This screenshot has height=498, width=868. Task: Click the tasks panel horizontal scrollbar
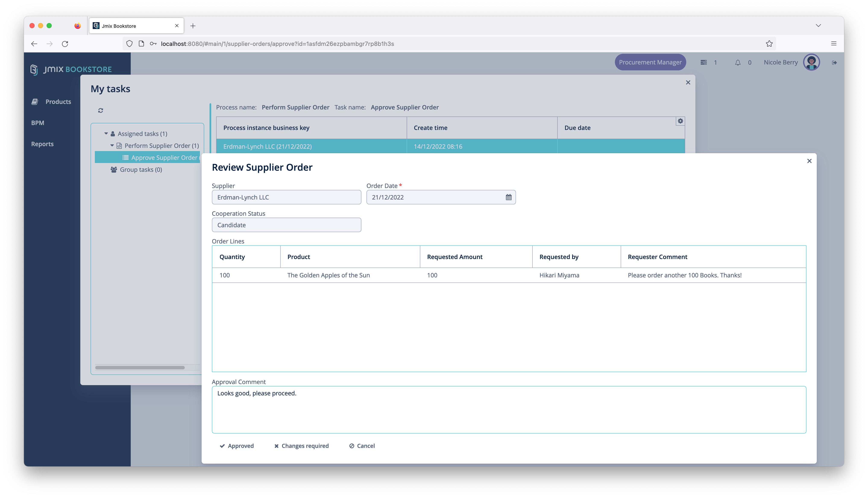click(140, 368)
